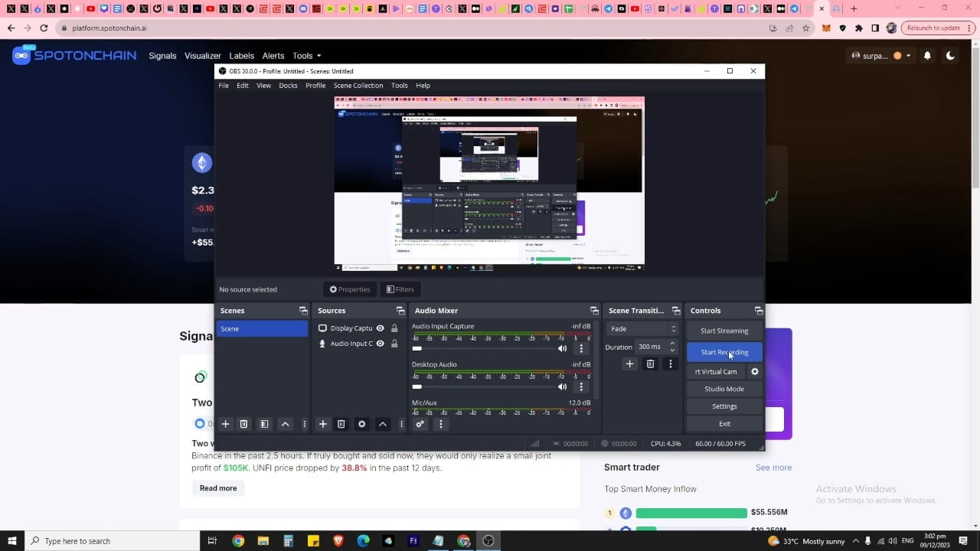Remove scene transition with trash icon
The width and height of the screenshot is (980, 551).
pyautogui.click(x=650, y=364)
